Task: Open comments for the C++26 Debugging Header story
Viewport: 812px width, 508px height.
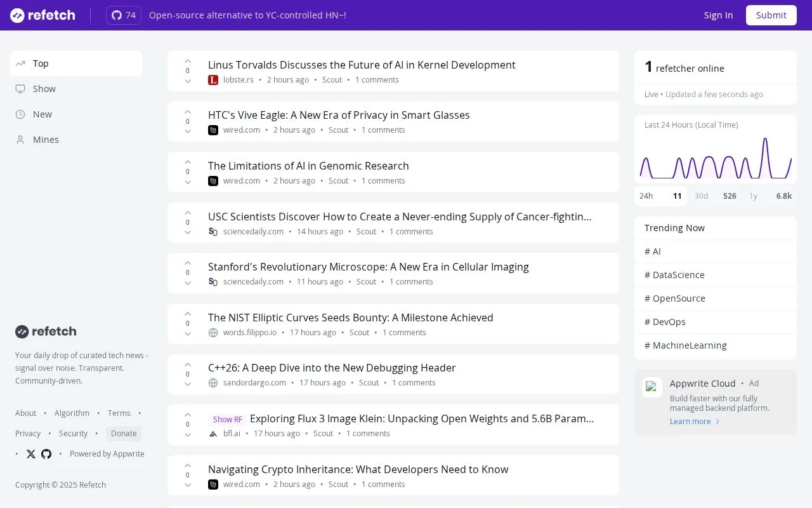Action: [414, 383]
